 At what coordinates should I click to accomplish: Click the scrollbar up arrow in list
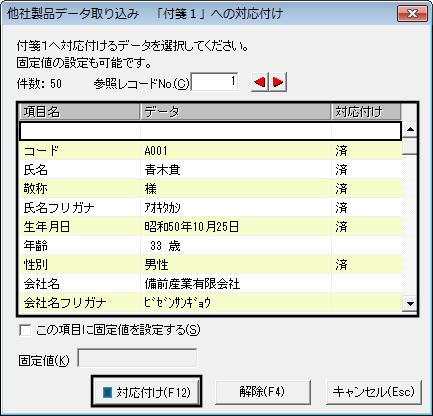click(410, 130)
